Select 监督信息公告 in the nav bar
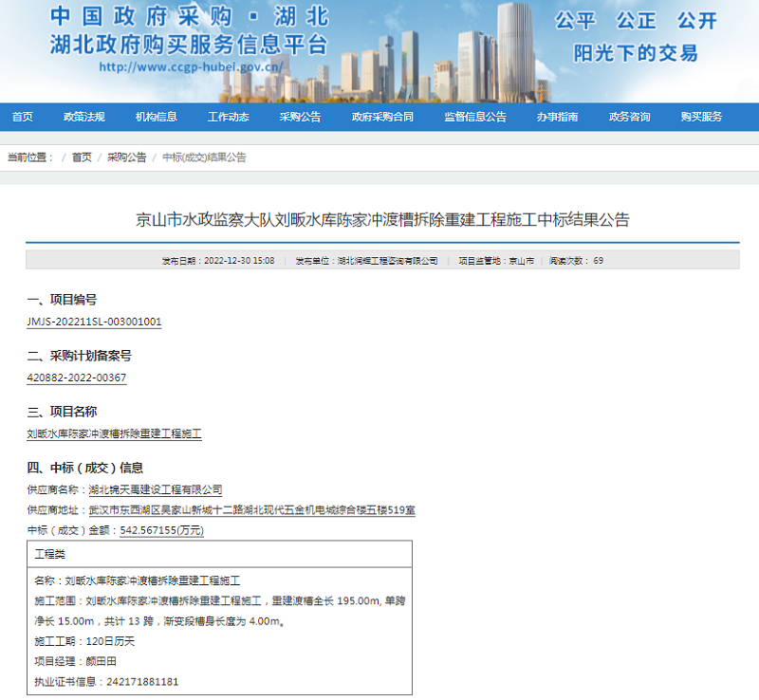 pos(475,117)
